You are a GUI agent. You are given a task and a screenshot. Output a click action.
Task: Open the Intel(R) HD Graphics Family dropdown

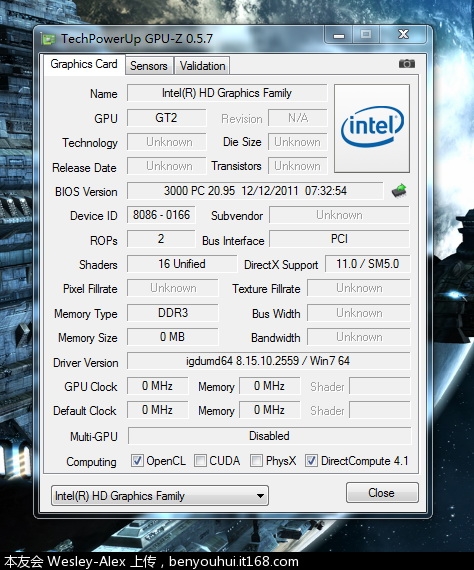pos(160,495)
